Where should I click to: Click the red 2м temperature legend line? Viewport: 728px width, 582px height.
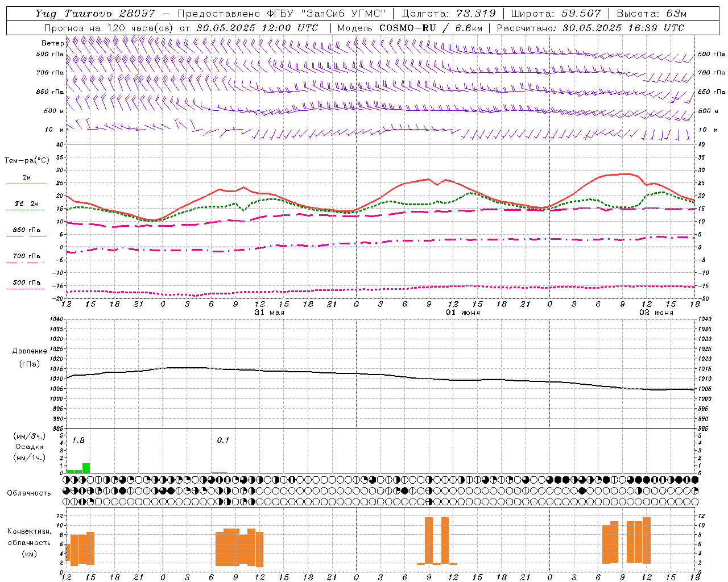click(26, 184)
